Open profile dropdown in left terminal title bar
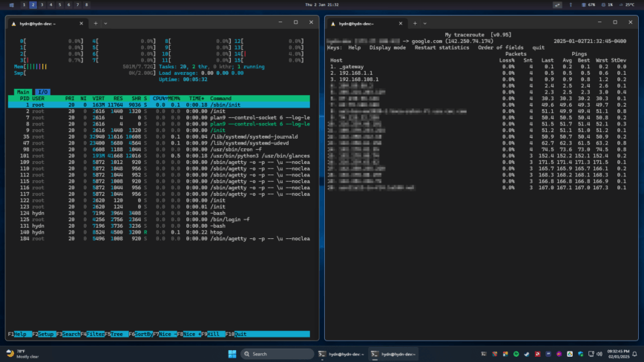Viewport: 644px width, 362px height. pyautogui.click(x=105, y=24)
